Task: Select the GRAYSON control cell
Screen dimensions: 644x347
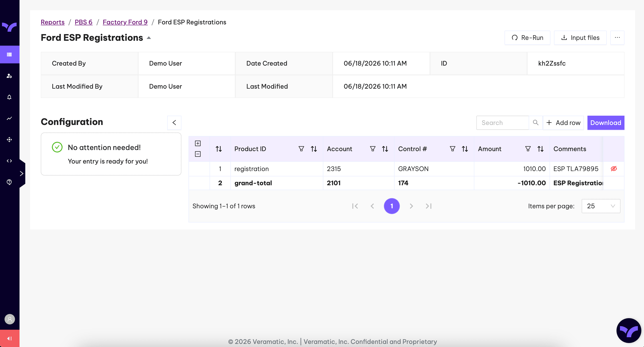Action: [434, 169]
